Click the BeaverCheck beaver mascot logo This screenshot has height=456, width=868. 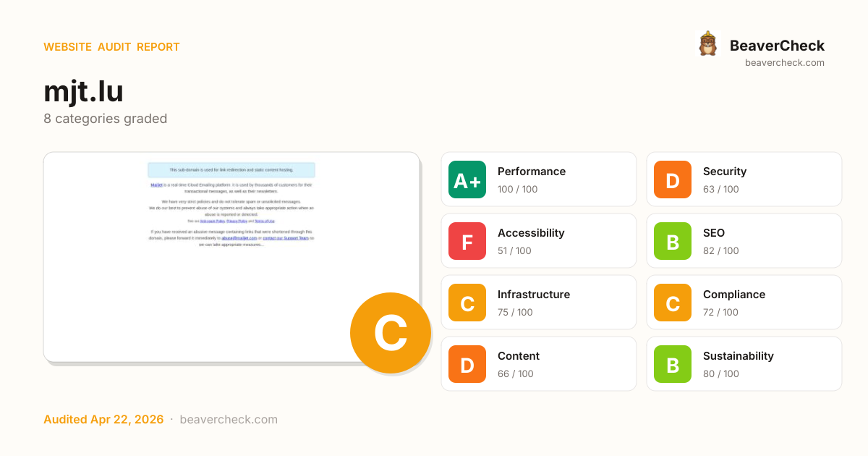click(707, 44)
